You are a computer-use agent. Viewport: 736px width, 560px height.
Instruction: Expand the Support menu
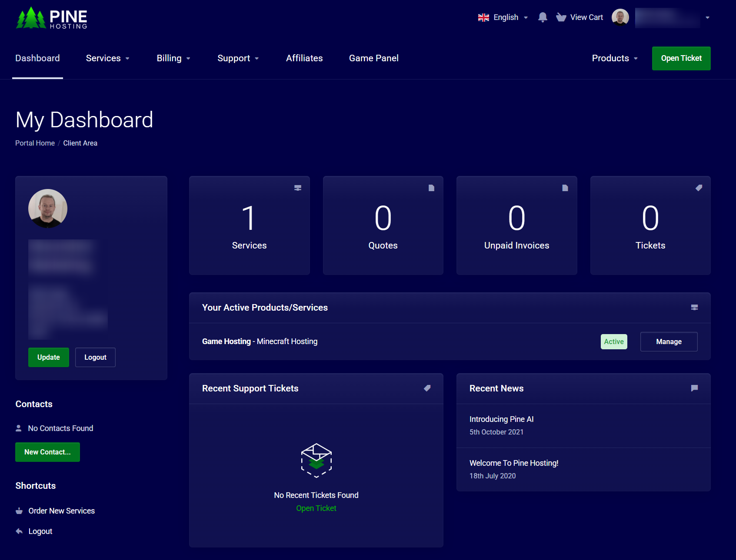click(238, 58)
